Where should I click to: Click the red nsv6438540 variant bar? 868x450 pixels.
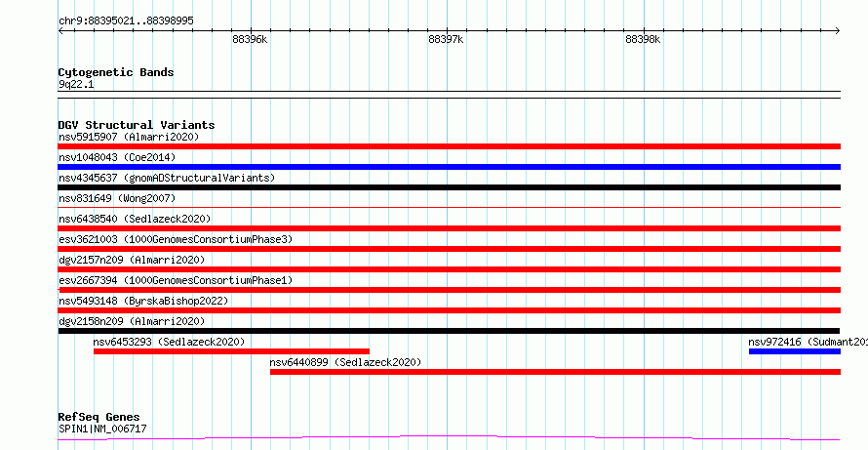click(x=449, y=228)
